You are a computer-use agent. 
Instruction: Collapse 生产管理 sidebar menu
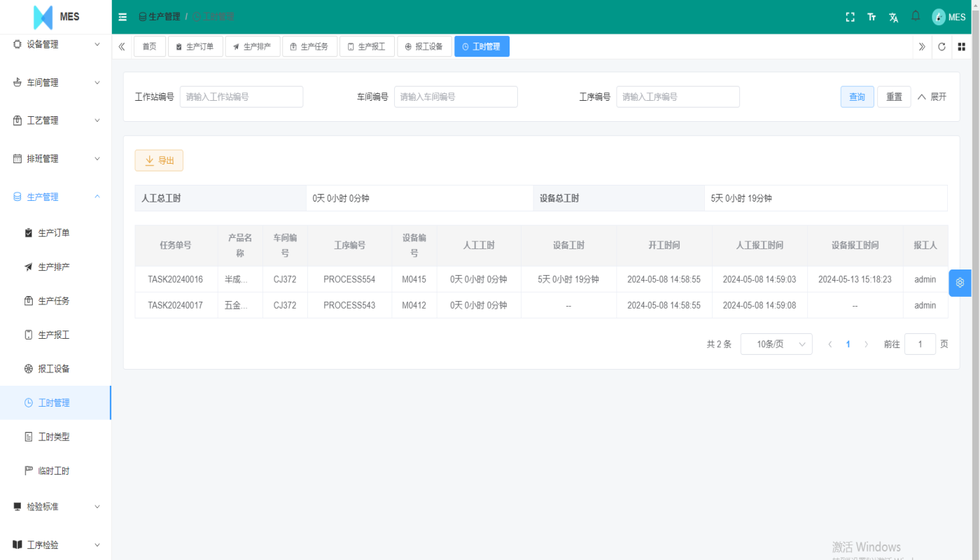tap(56, 197)
